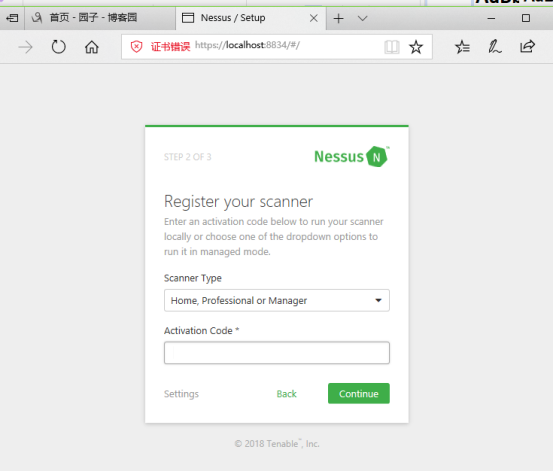Click the set tabs aside icon

[12, 18]
